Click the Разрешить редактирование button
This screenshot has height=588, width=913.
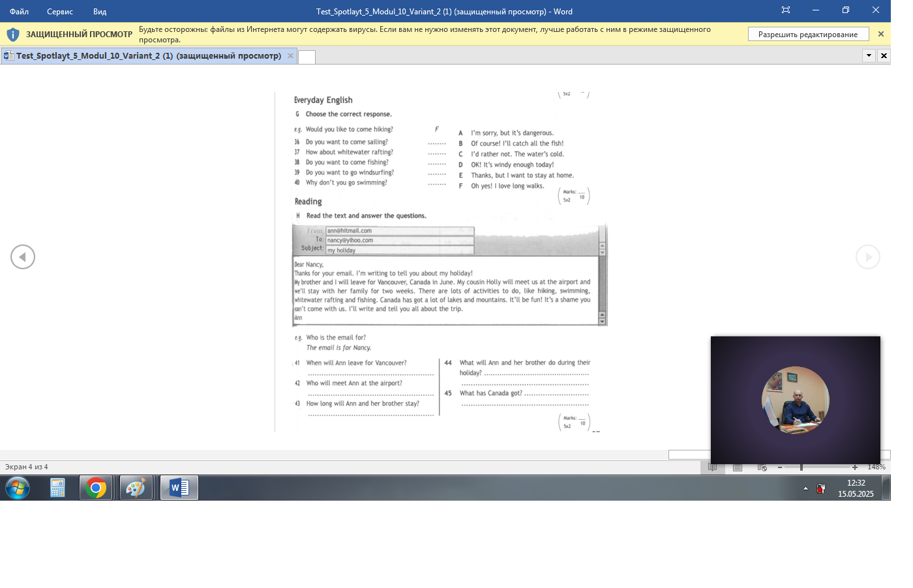808,35
